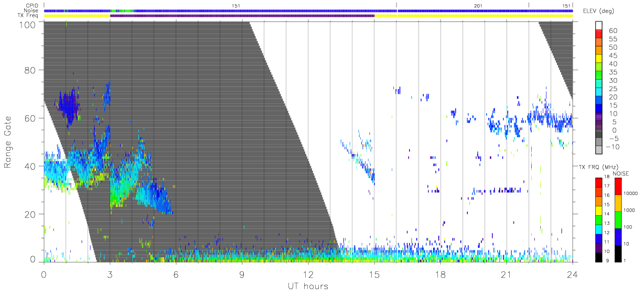This screenshot has width=644, height=297.
Task: Click the 'UT hours' axis title
Action: 308,287
